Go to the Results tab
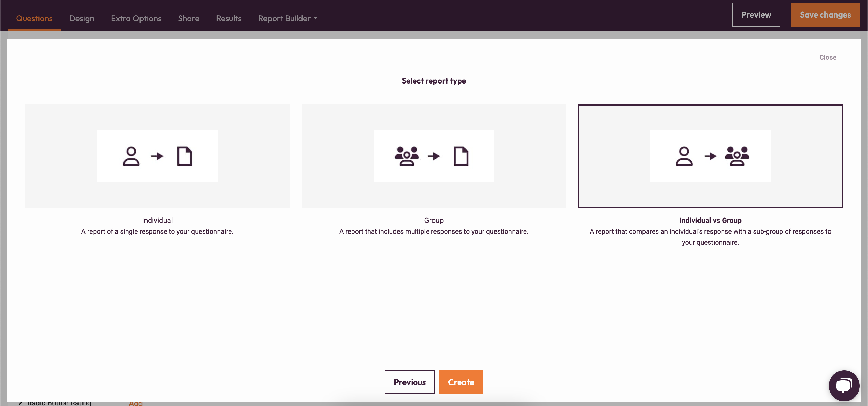Image resolution: width=868 pixels, height=406 pixels. pos(228,19)
